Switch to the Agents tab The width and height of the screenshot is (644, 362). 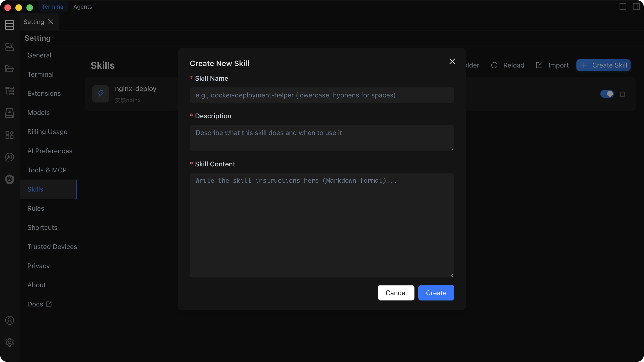click(x=82, y=7)
